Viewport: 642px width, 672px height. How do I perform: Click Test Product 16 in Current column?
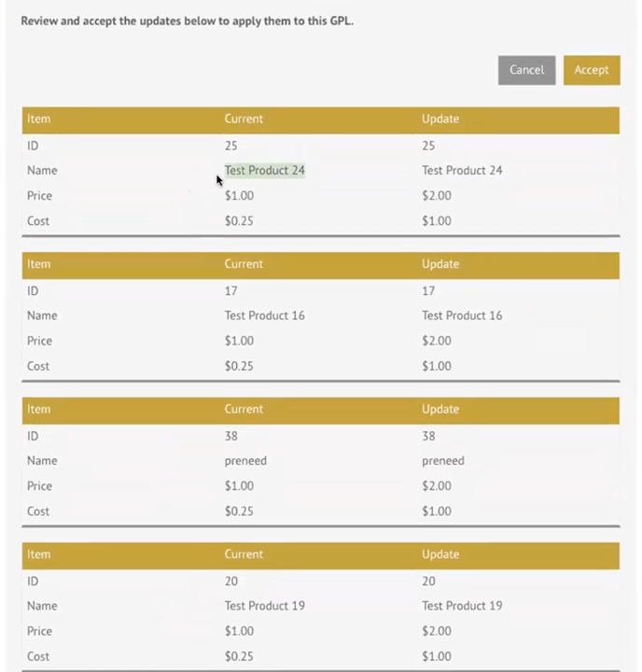[265, 315]
